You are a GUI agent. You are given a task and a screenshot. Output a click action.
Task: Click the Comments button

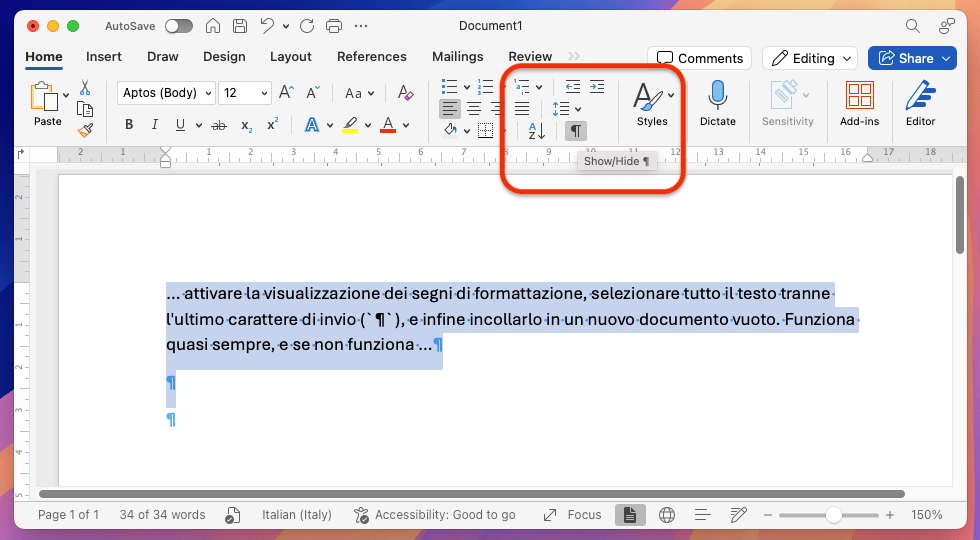click(x=700, y=58)
